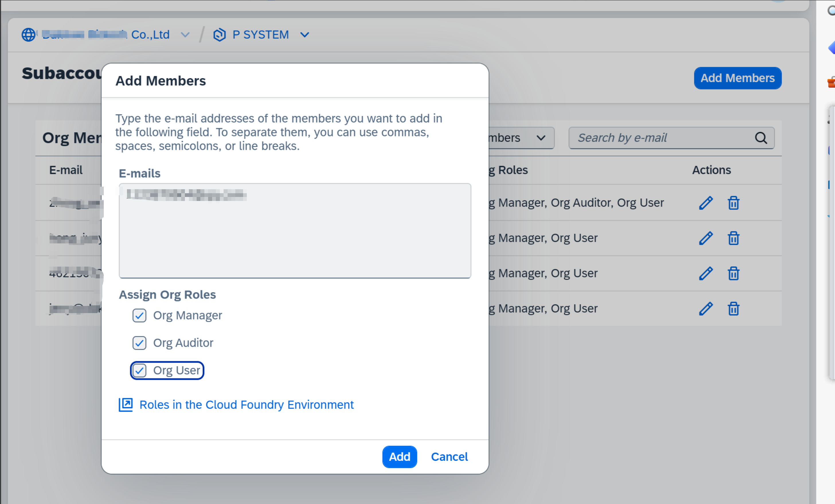The width and height of the screenshot is (835, 504).
Task: Click the Add button in the dialog
Action: tap(400, 456)
